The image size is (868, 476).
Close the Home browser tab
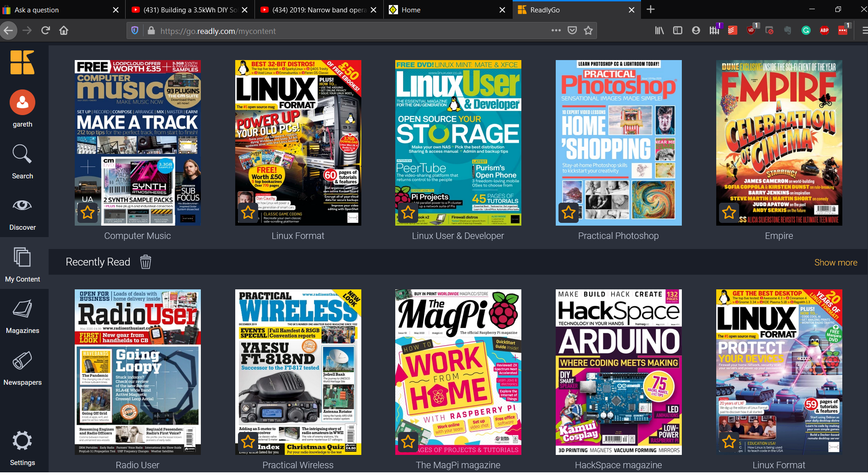coord(503,10)
